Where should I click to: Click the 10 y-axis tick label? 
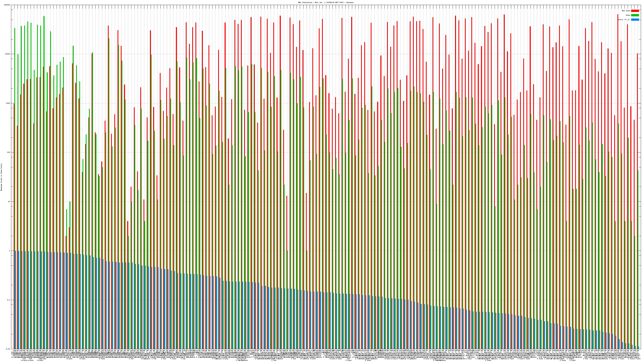tap(9, 202)
